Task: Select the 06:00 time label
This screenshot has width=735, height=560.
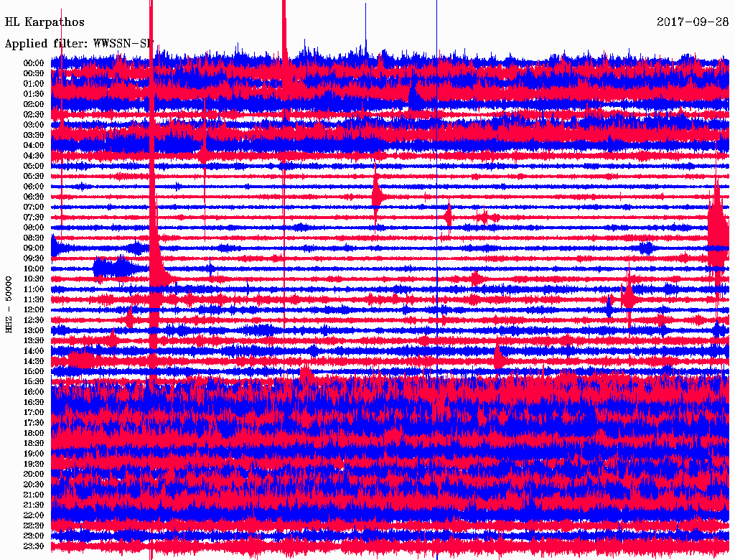Action: [x=34, y=187]
